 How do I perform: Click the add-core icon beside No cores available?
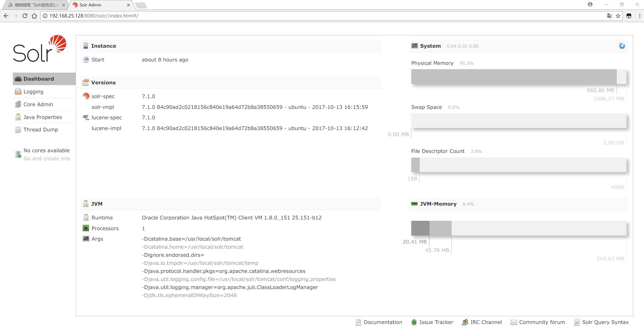(18, 155)
